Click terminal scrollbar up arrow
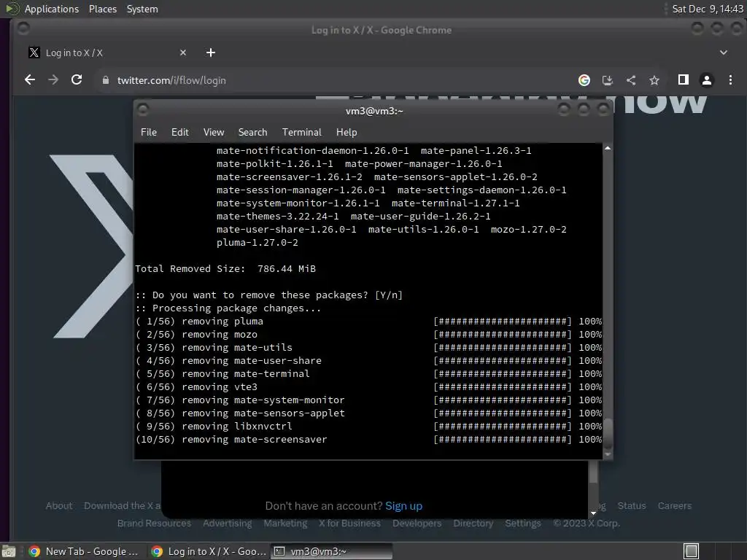Screen dimensions: 747x560 click(x=608, y=149)
